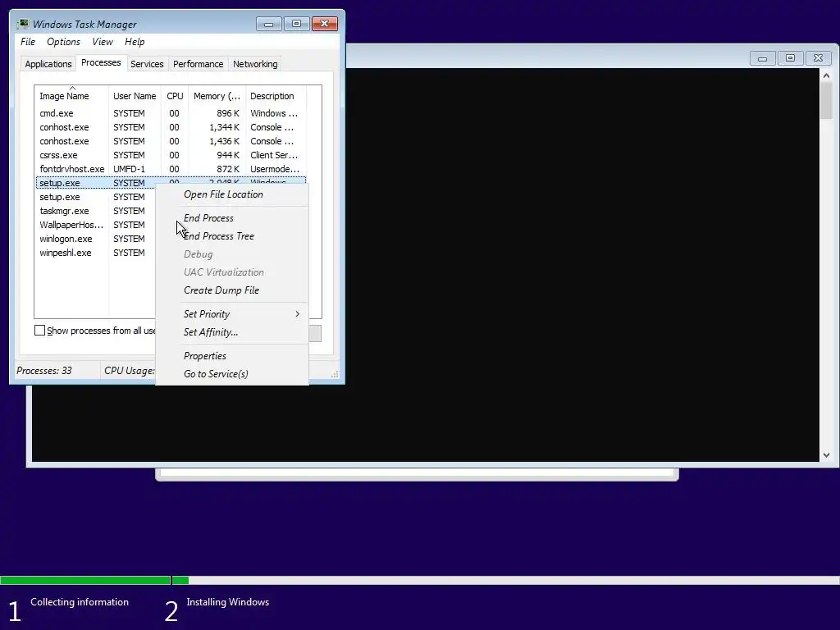Click the console window vertical scrollbar thumb

point(826,101)
